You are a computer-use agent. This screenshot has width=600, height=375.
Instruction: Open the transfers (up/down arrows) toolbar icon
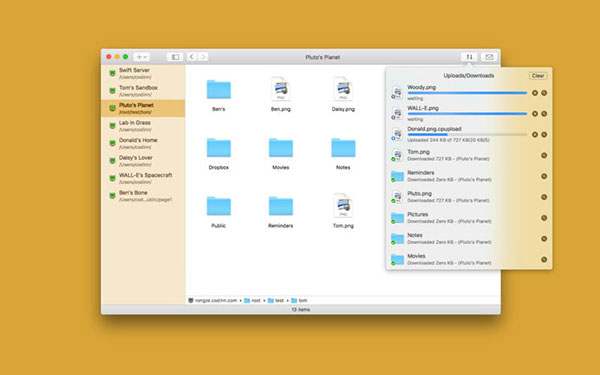pyautogui.click(x=469, y=57)
